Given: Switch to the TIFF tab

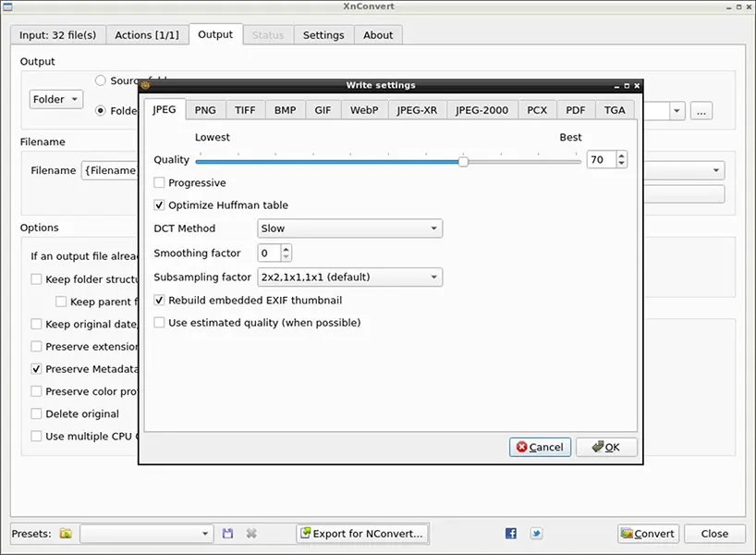Looking at the screenshot, I should (245, 110).
